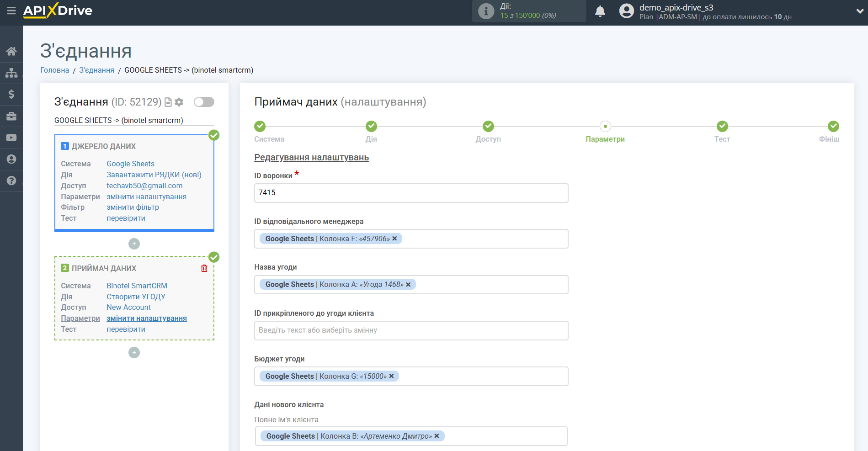Open the user profile sidebar icon

[x=11, y=159]
